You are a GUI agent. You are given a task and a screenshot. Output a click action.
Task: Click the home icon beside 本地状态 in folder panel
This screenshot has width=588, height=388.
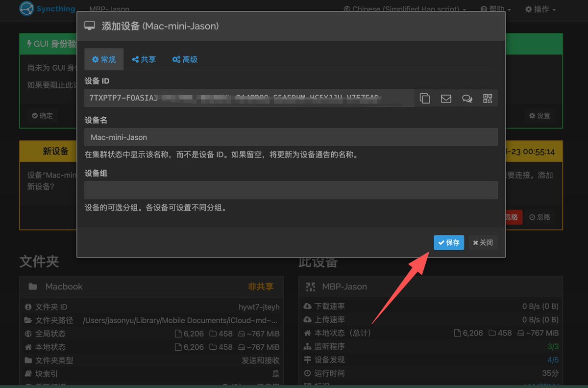(x=28, y=347)
